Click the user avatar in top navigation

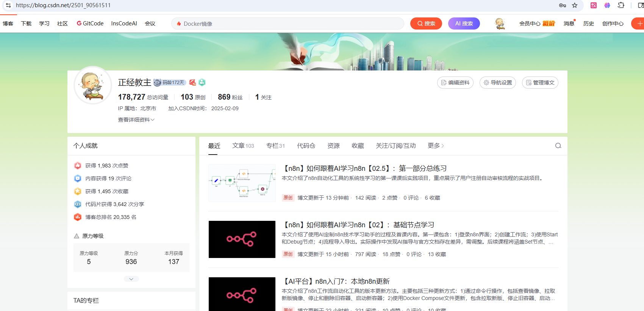click(x=500, y=23)
